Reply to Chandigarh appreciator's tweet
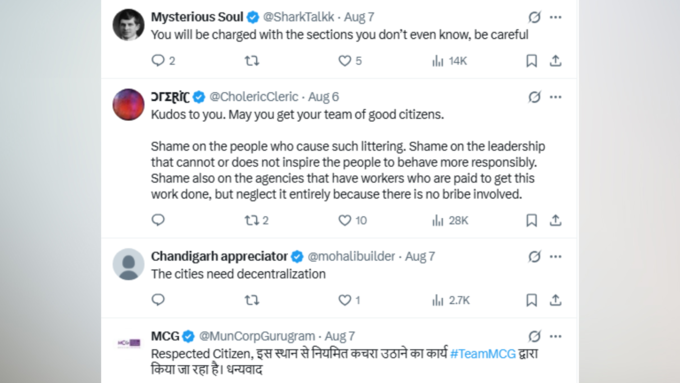This screenshot has height=383, width=680. 158,300
